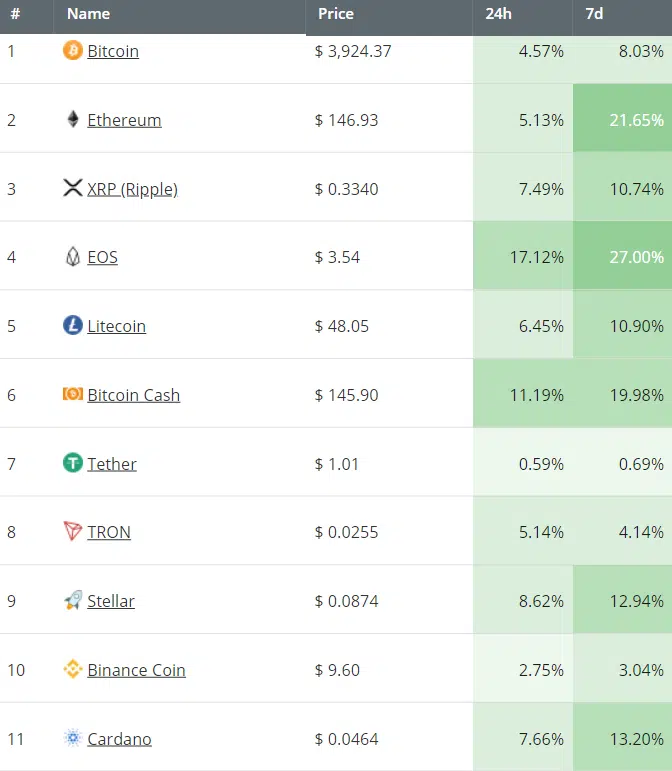This screenshot has width=672, height=771.
Task: Open the Bitcoin Cash link
Action: click(134, 395)
